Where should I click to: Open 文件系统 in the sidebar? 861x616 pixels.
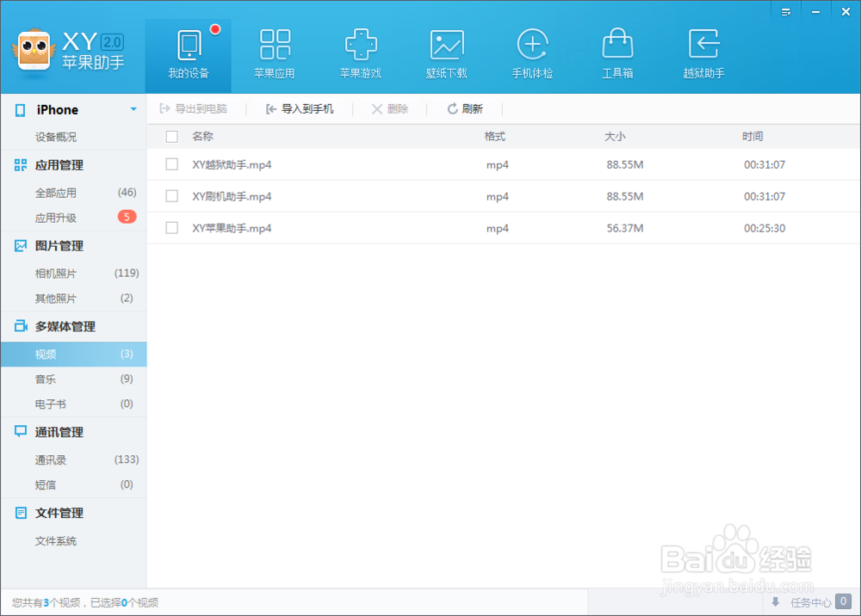point(56,541)
